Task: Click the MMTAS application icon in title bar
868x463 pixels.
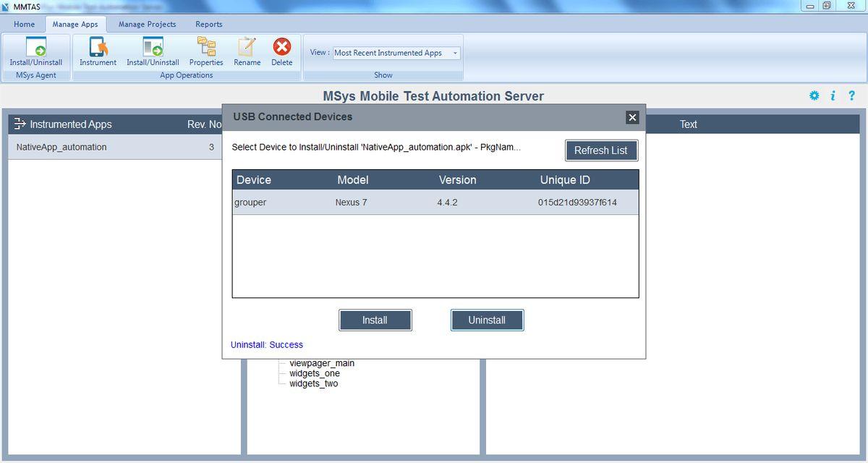Action: click(x=6, y=7)
